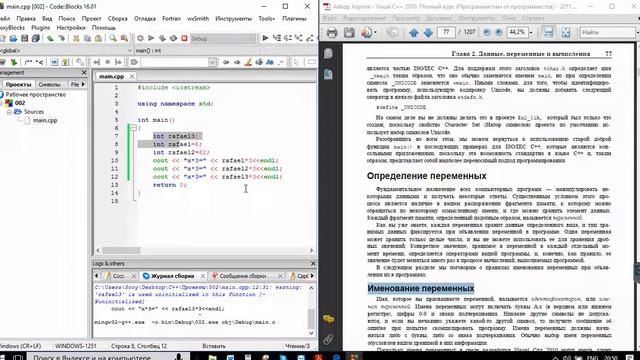Image resolution: width=640 pixels, height=360 pixels.
Task: Click the Save icon in PDF viewer
Action: tap(349, 32)
